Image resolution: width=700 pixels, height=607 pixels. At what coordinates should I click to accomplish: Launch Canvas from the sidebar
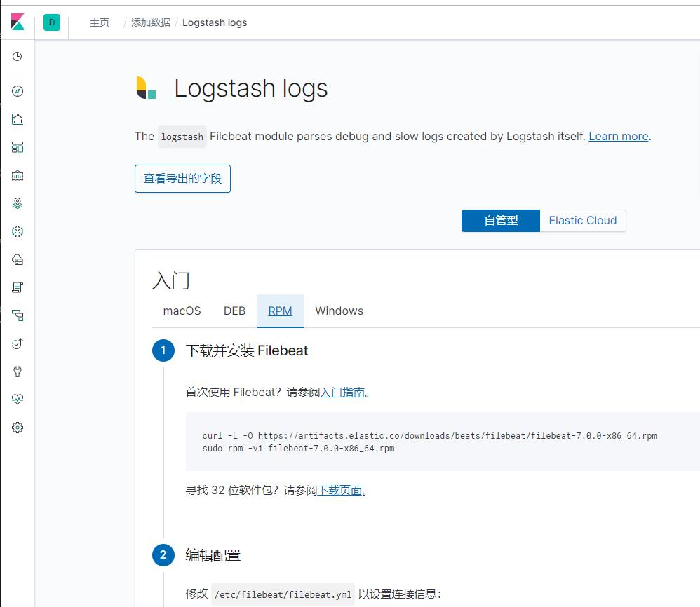coord(18,175)
